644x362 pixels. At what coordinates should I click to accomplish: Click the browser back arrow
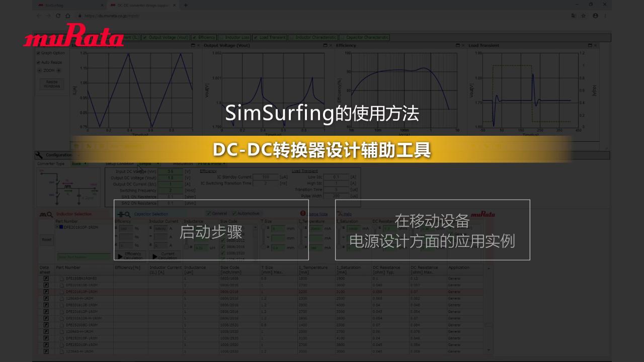(39, 16)
